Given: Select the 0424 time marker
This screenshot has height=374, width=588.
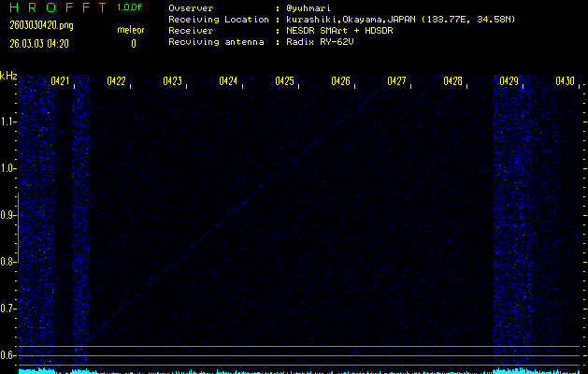Looking at the screenshot, I should 228,81.
